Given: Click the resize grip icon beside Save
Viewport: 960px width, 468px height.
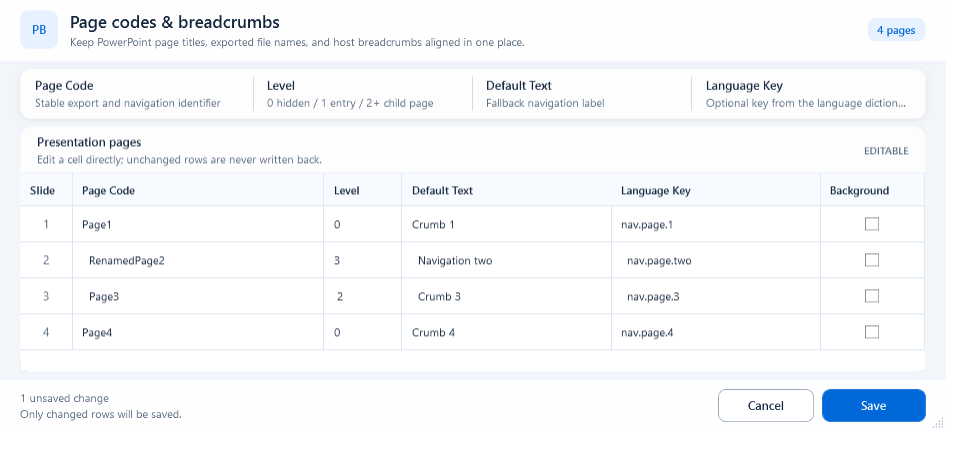Looking at the screenshot, I should 938,423.
